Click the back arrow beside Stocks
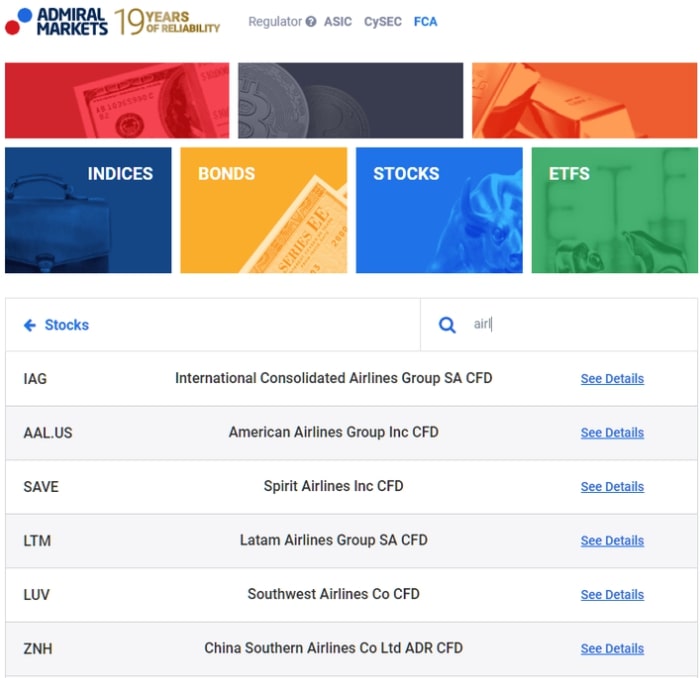Screen dimensions: 700x678 (29, 325)
